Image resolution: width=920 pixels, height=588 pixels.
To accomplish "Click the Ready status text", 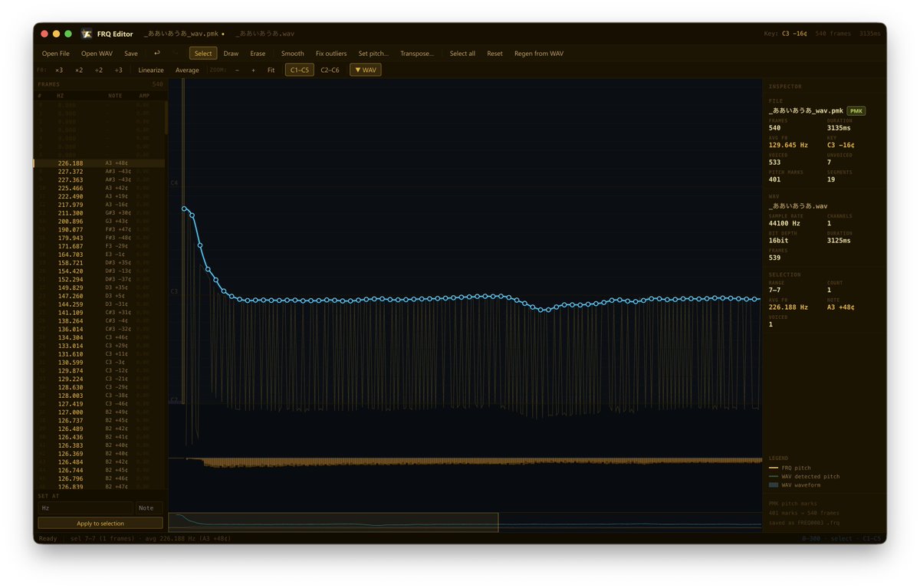I will click(x=48, y=538).
